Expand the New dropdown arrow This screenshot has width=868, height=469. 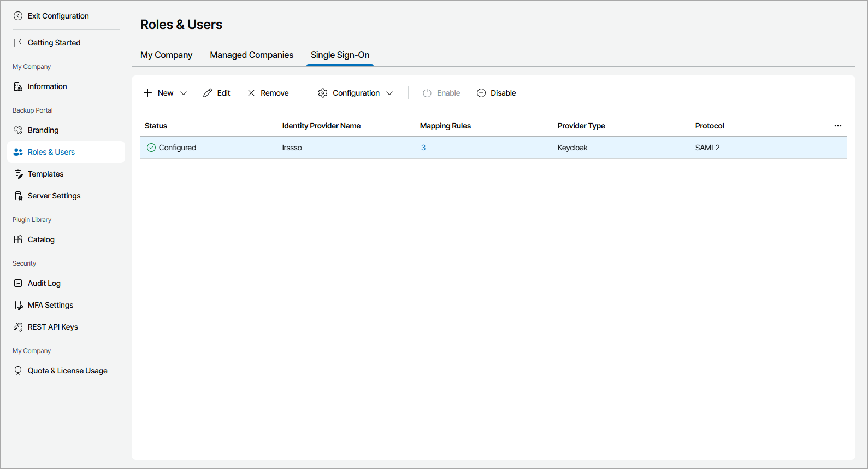pos(184,93)
